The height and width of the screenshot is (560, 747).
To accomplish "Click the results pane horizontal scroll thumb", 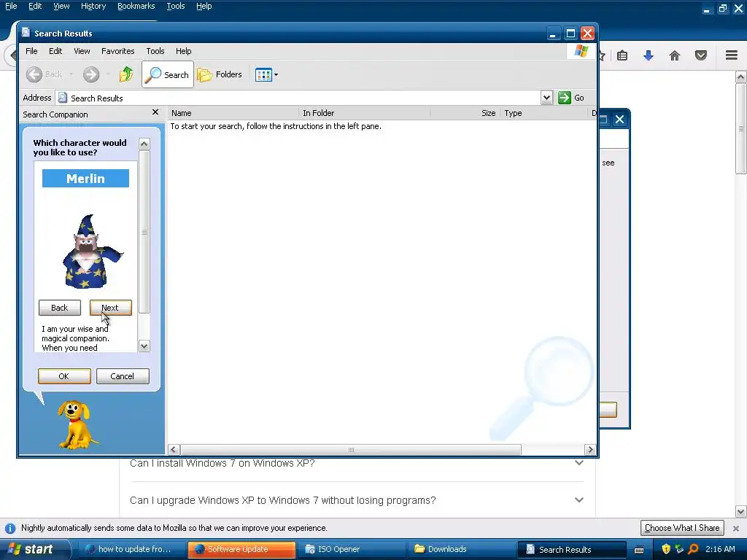I will 351,449.
